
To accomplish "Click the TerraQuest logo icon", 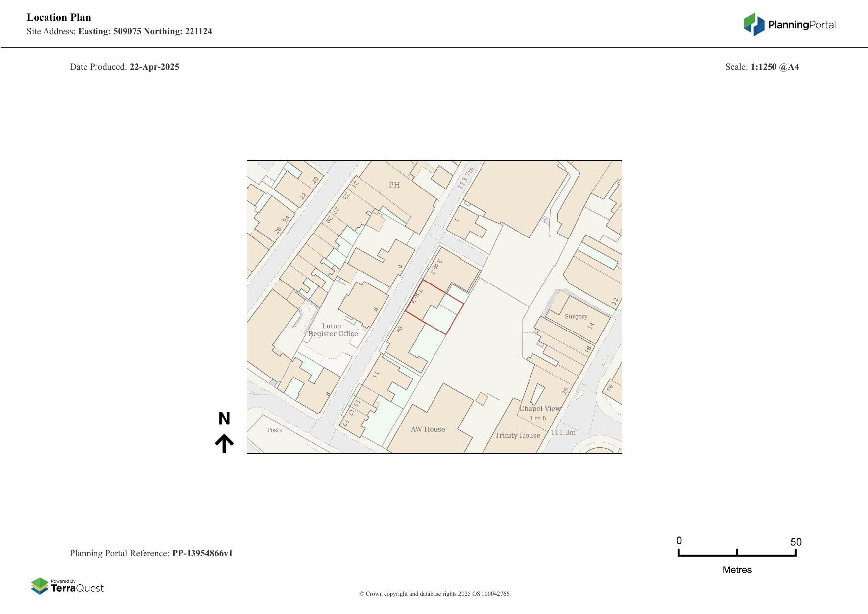I will [x=41, y=586].
